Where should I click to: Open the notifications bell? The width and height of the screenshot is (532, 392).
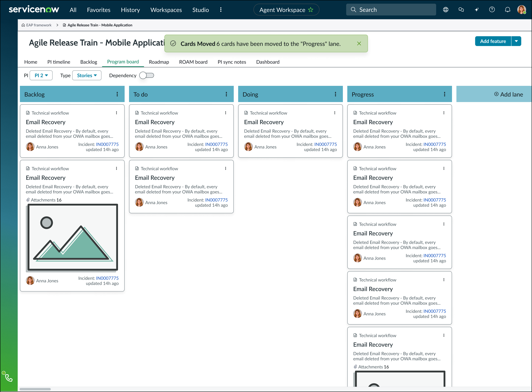[507, 10]
